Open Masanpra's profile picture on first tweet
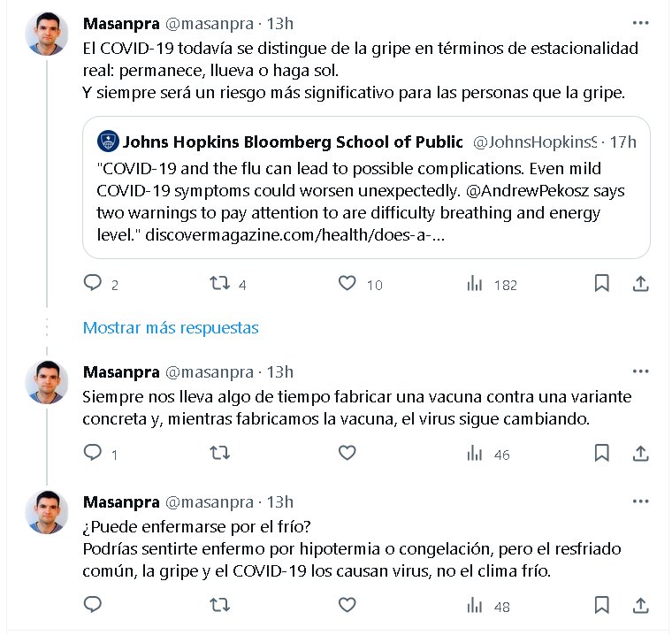672x635 pixels. pyautogui.click(x=48, y=34)
